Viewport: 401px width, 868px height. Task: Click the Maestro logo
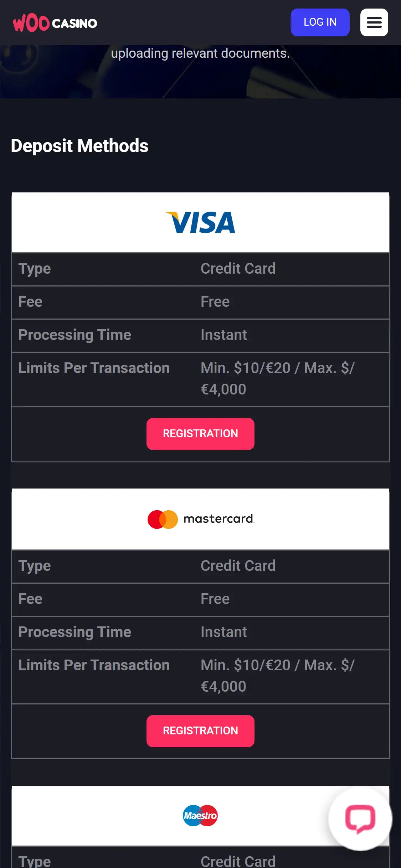coord(200,815)
